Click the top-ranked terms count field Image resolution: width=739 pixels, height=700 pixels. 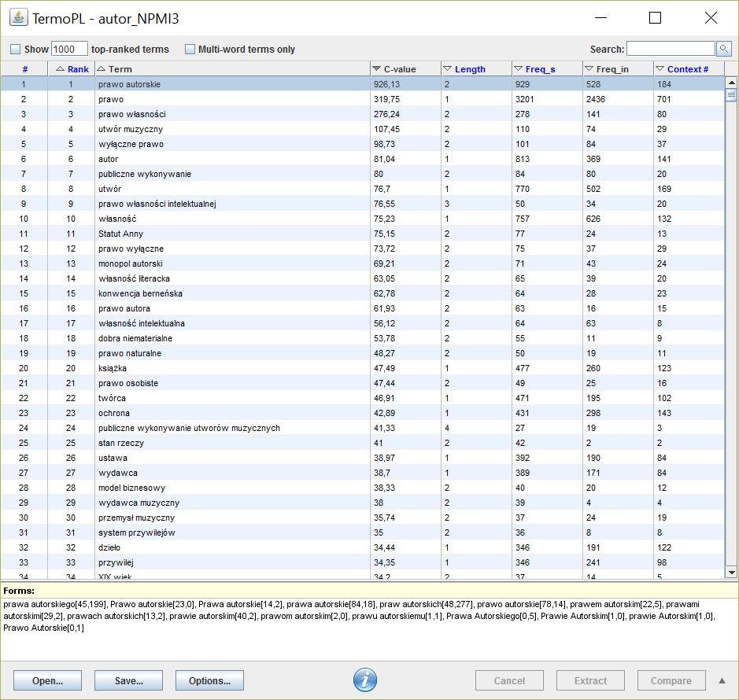point(69,49)
